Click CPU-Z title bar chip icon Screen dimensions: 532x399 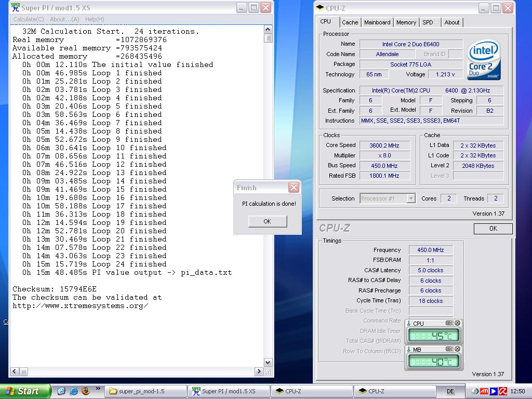pyautogui.click(x=320, y=8)
